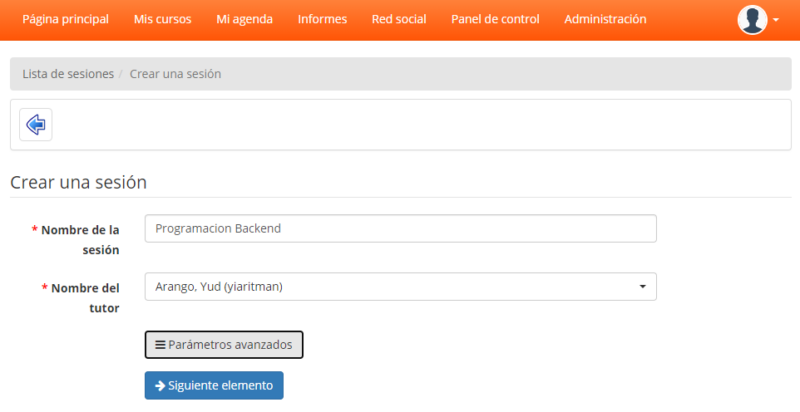
Task: Select the Informes menu item
Action: coord(322,19)
